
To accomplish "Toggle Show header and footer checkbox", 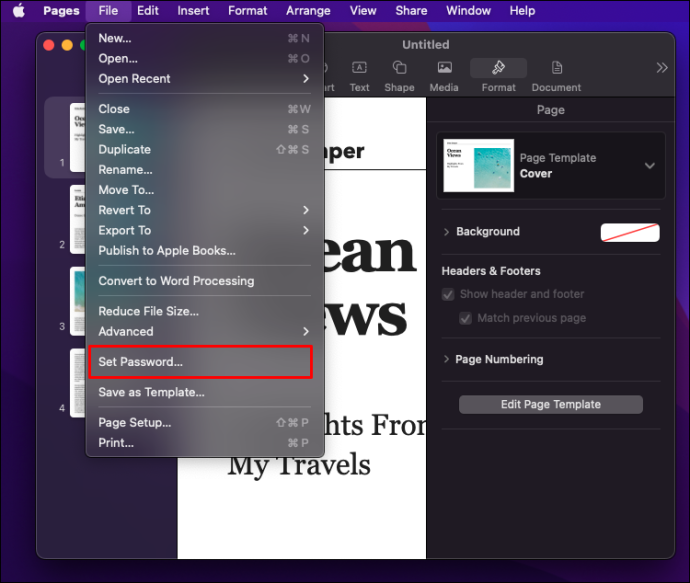I will coord(448,294).
